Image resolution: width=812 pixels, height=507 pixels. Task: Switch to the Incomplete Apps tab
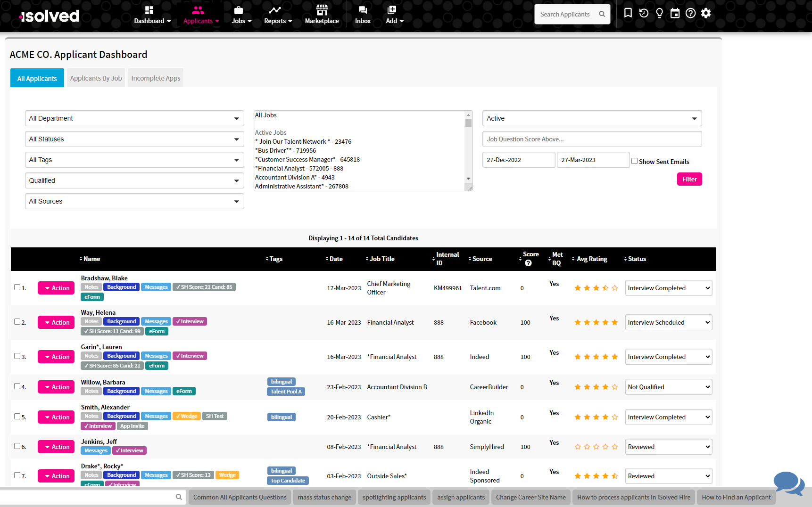pos(156,78)
